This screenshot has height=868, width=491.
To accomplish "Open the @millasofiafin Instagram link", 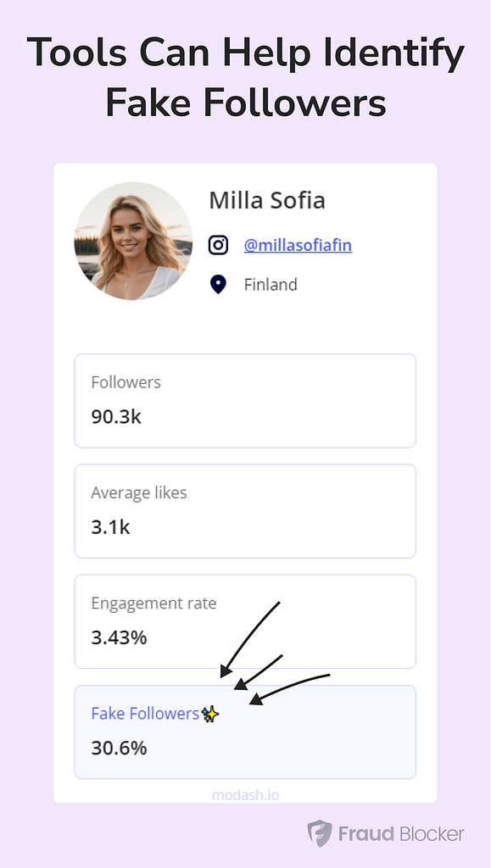I will point(298,245).
